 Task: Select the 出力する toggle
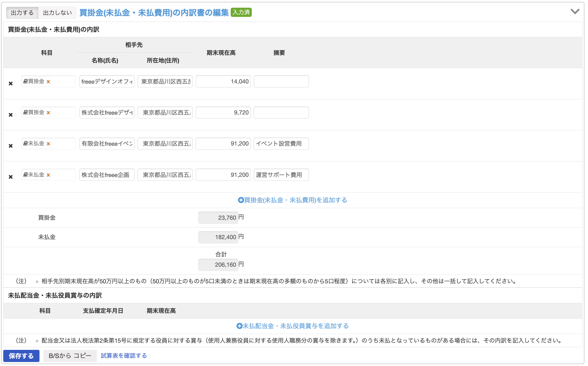click(x=22, y=13)
